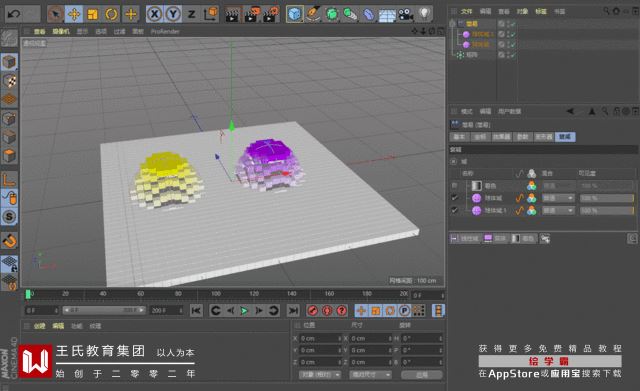The image size is (640, 391).
Task: Activate the Rotate tool
Action: (111, 14)
